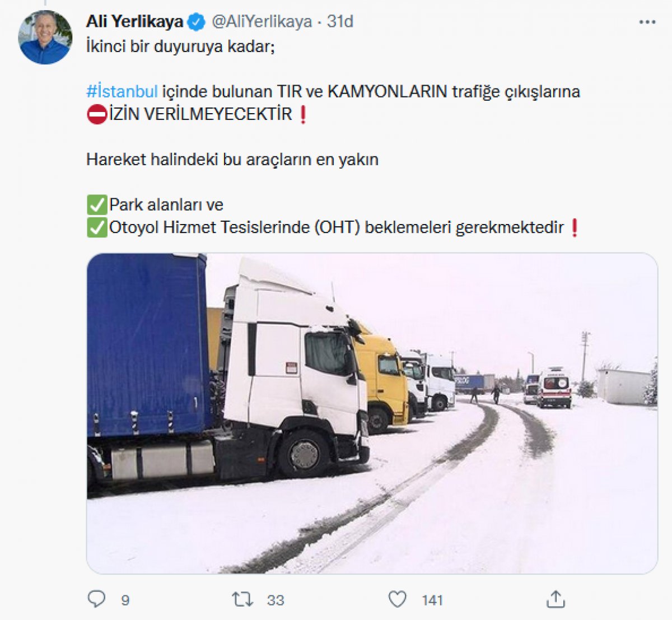Click the green checkmark next to Park alanları
Image resolution: width=672 pixels, height=620 pixels.
[x=96, y=205]
